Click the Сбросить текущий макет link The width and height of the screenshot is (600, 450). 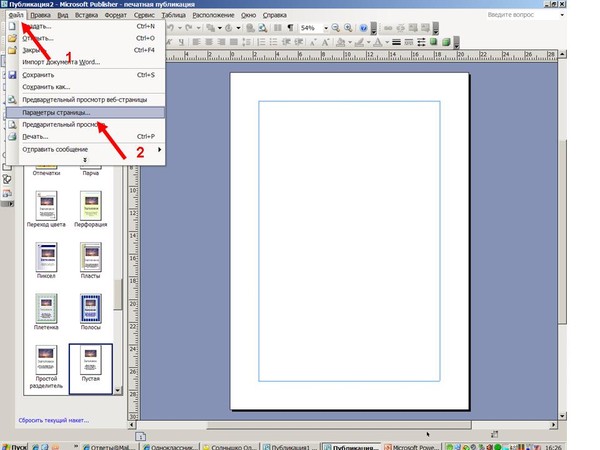[x=54, y=420]
